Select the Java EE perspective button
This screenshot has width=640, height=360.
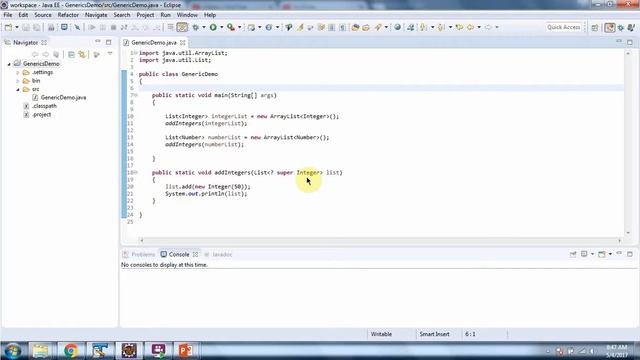pyautogui.click(x=610, y=27)
